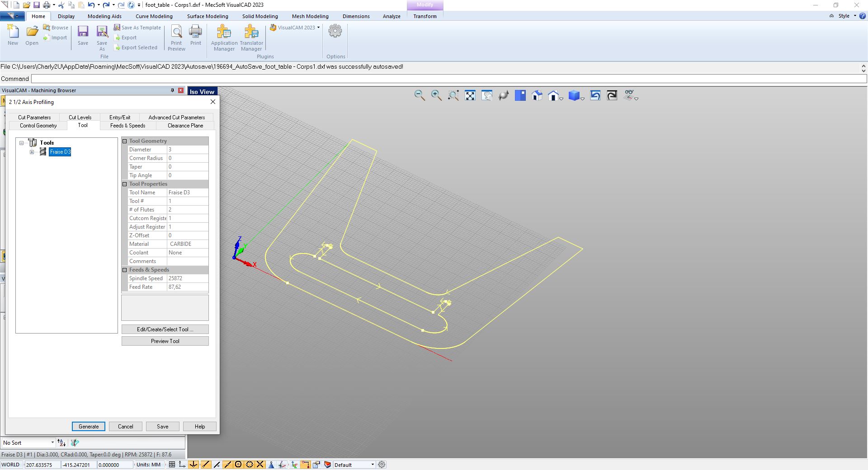Image resolution: width=868 pixels, height=470 pixels.
Task: Switch to the Cut Levels tab
Action: click(80, 117)
